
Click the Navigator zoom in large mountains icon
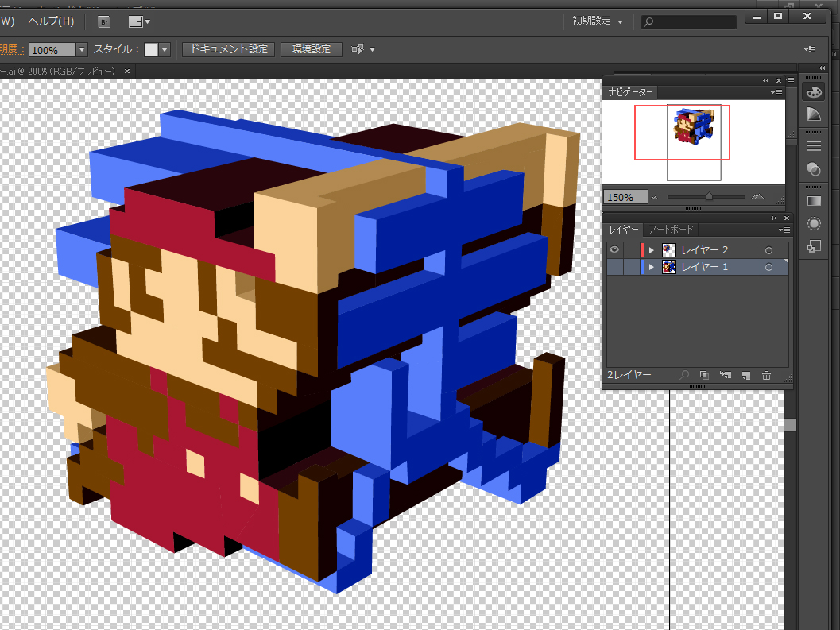click(757, 196)
